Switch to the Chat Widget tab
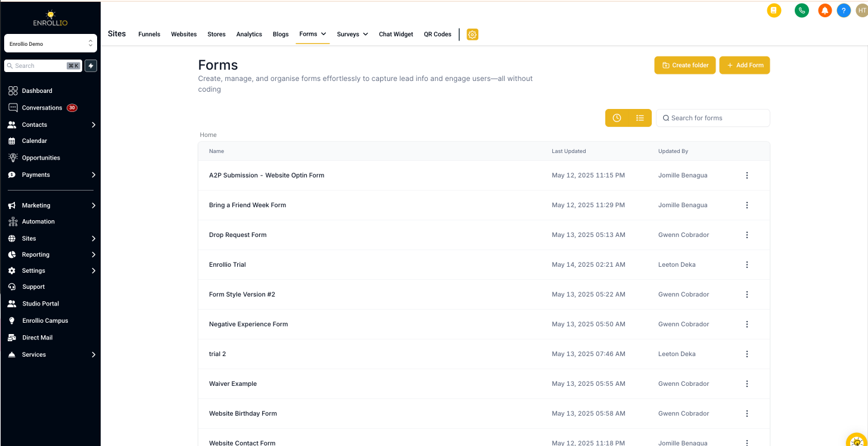The image size is (868, 446). pyautogui.click(x=396, y=34)
